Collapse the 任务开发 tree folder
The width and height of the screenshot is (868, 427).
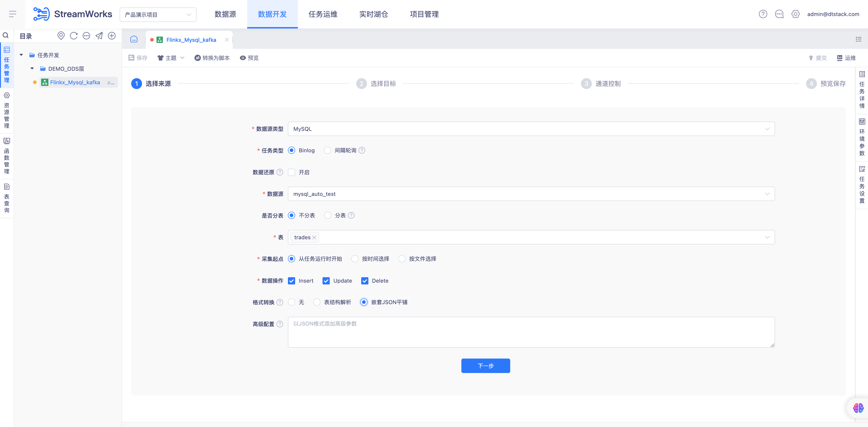(x=21, y=55)
